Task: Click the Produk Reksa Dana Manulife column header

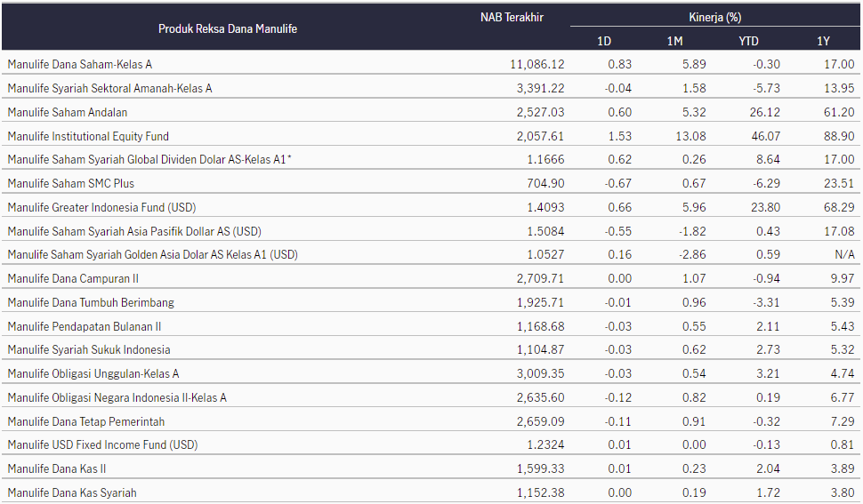Action: pos(227,29)
